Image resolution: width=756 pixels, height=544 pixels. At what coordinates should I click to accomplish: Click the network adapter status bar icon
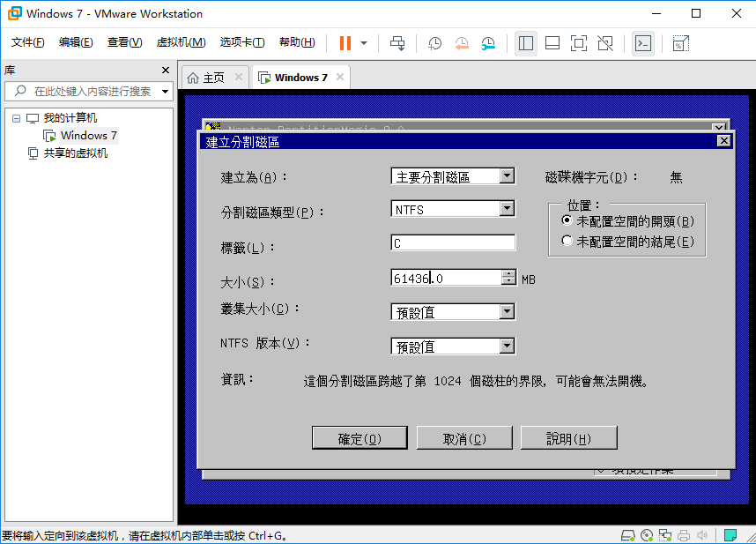(665, 535)
